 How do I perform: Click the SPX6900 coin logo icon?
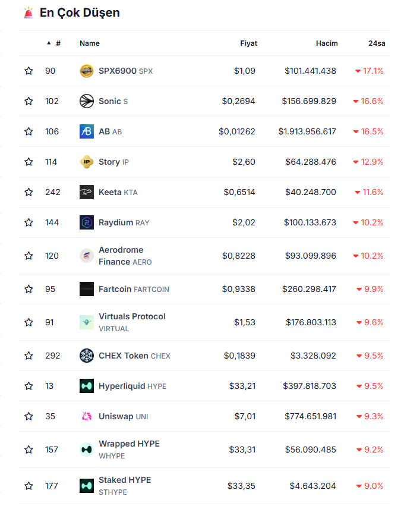pyautogui.click(x=87, y=71)
